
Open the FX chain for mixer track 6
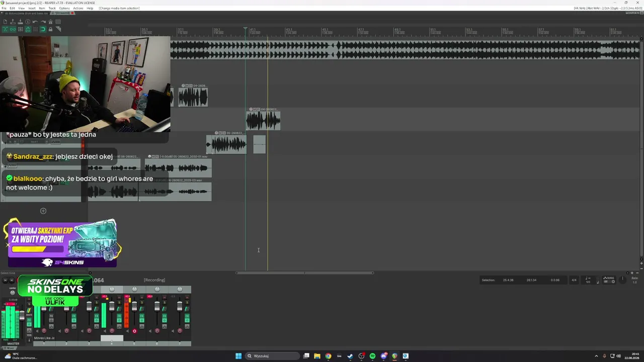[x=165, y=316]
